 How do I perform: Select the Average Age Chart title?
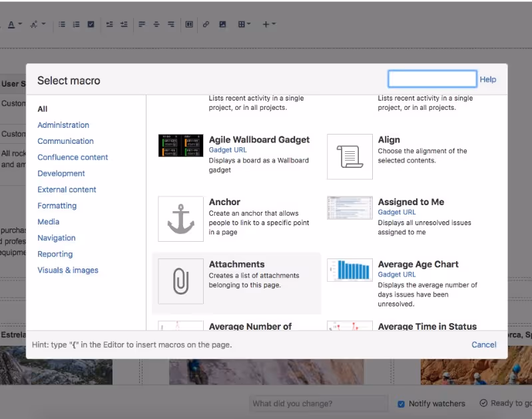click(418, 264)
